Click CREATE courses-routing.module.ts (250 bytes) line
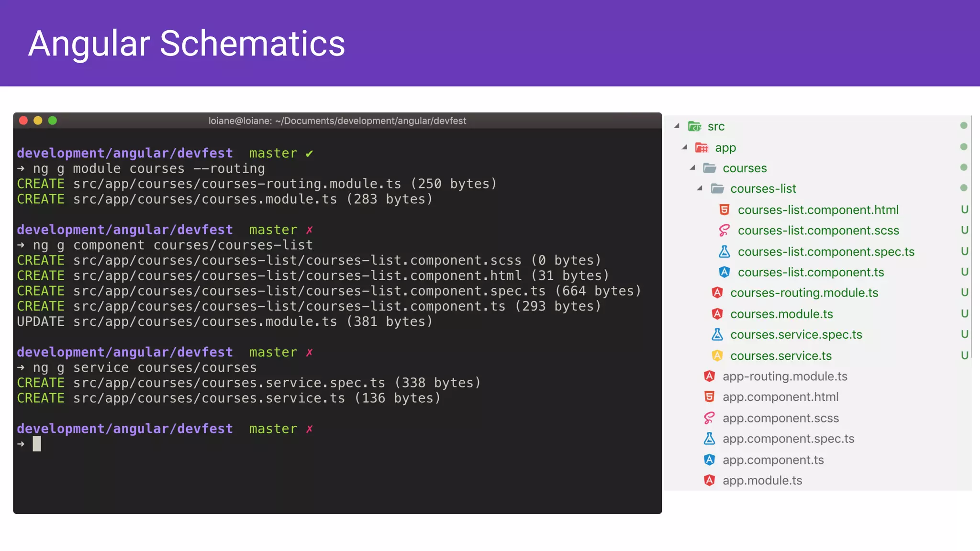This screenshot has width=980, height=551. [257, 184]
